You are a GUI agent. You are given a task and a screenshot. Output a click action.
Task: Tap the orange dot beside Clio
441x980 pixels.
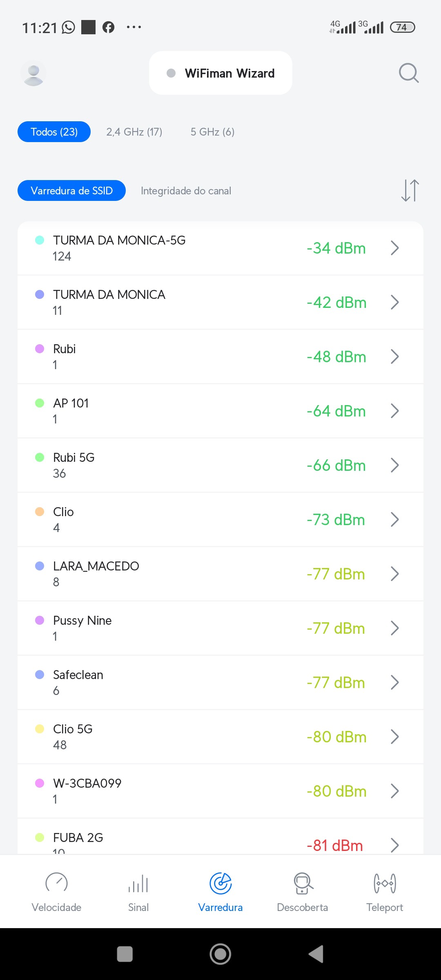tap(40, 512)
